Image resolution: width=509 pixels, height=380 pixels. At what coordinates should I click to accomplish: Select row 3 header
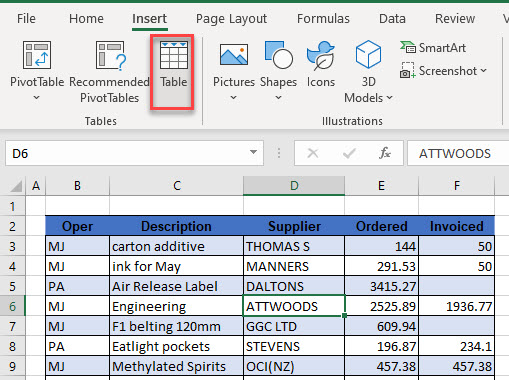pos(12,246)
